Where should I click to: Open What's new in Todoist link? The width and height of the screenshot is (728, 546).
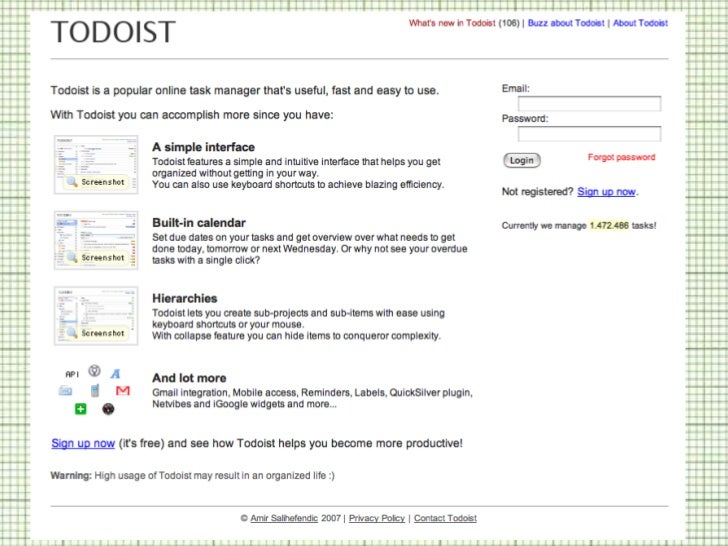[x=452, y=23]
